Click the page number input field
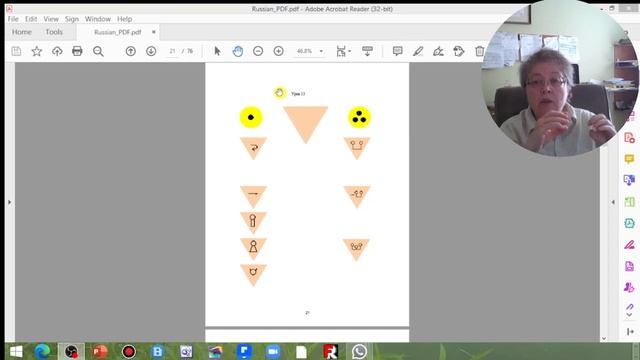 click(x=173, y=51)
